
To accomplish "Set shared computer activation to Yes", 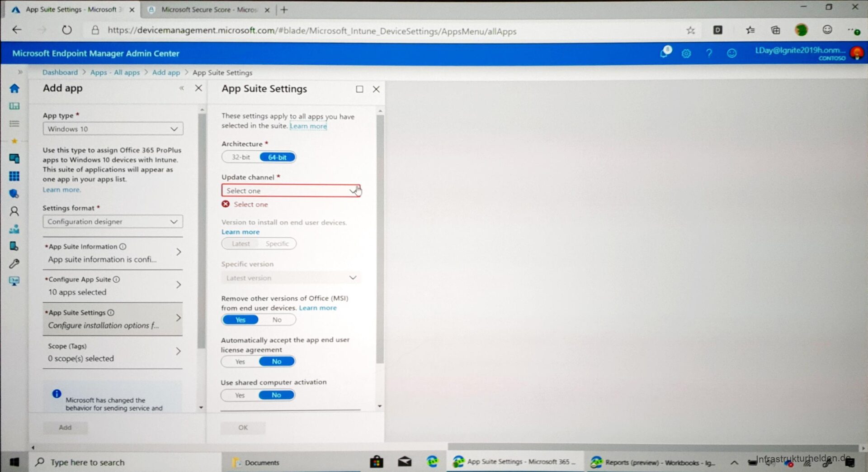I will [x=240, y=395].
